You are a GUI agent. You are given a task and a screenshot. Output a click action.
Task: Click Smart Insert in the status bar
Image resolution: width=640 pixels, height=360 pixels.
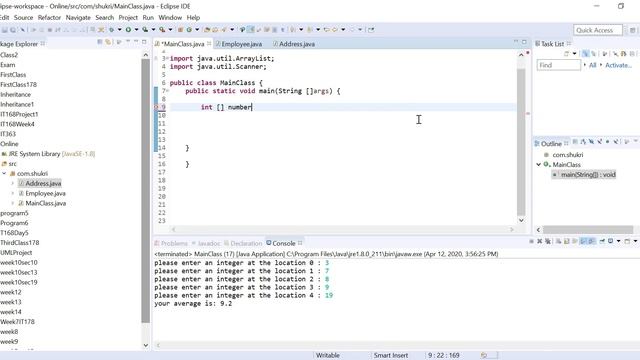pyautogui.click(x=391, y=356)
